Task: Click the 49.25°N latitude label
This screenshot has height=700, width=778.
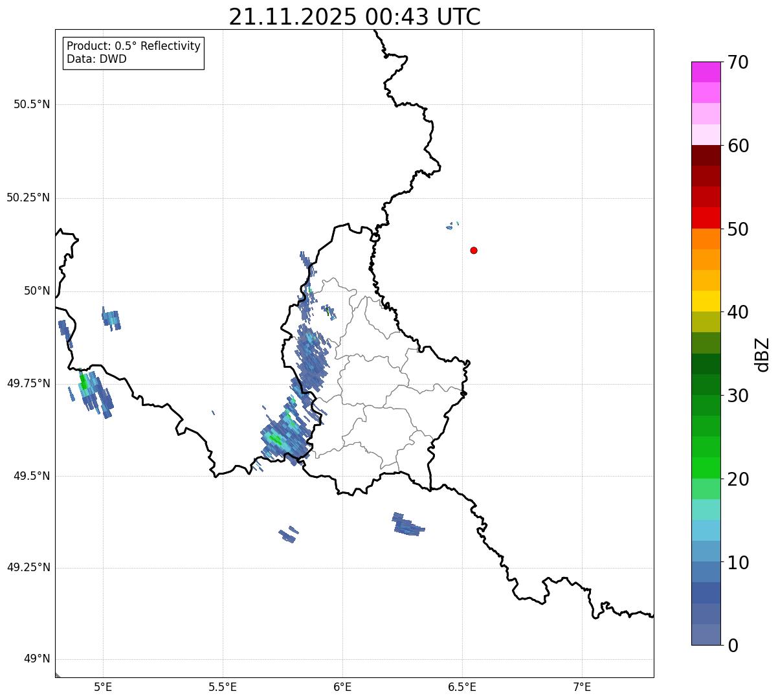Action: point(28,568)
